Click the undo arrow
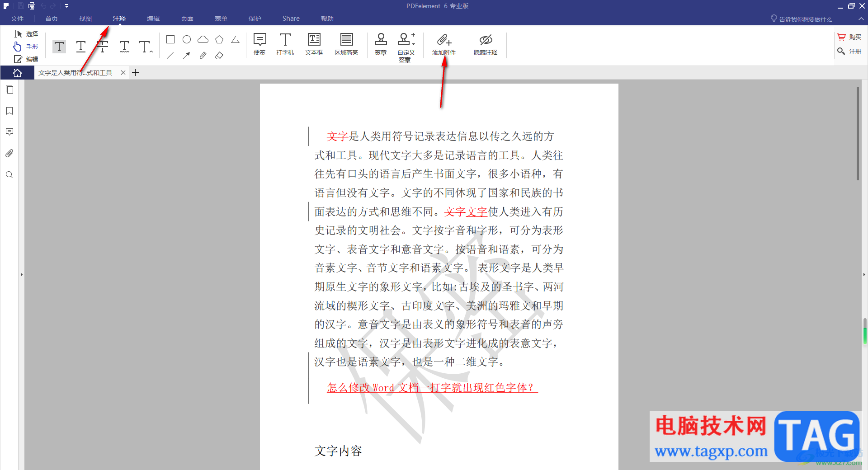Screen dimensions: 868x470 tap(43, 6)
